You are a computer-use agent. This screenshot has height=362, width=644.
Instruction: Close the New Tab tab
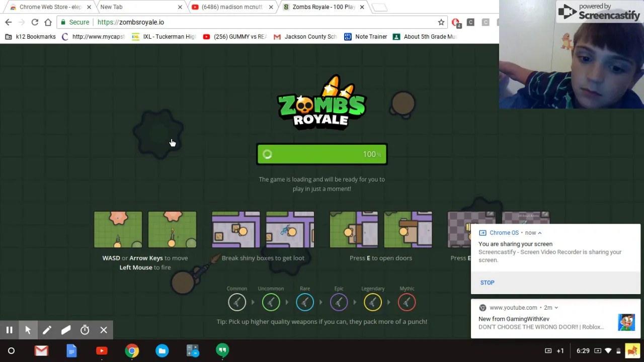click(180, 7)
